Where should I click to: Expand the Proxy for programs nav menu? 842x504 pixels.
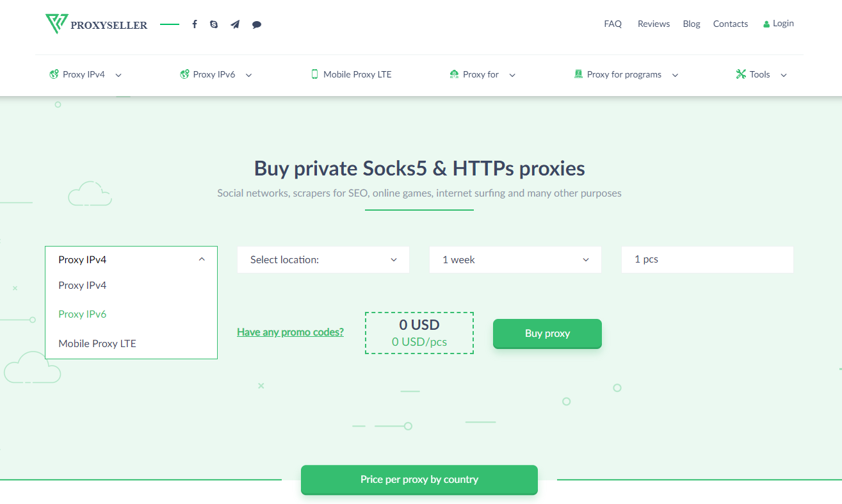tap(626, 74)
